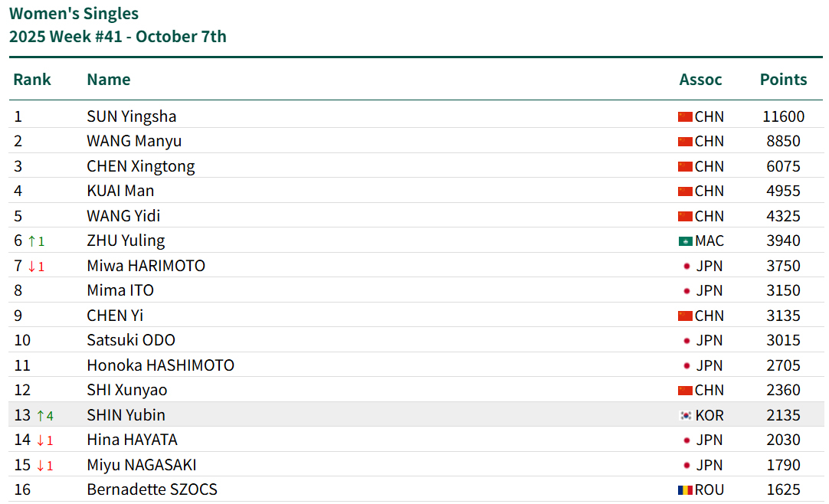
Task: Open Hina HAYATA's player entry
Action: 132,440
